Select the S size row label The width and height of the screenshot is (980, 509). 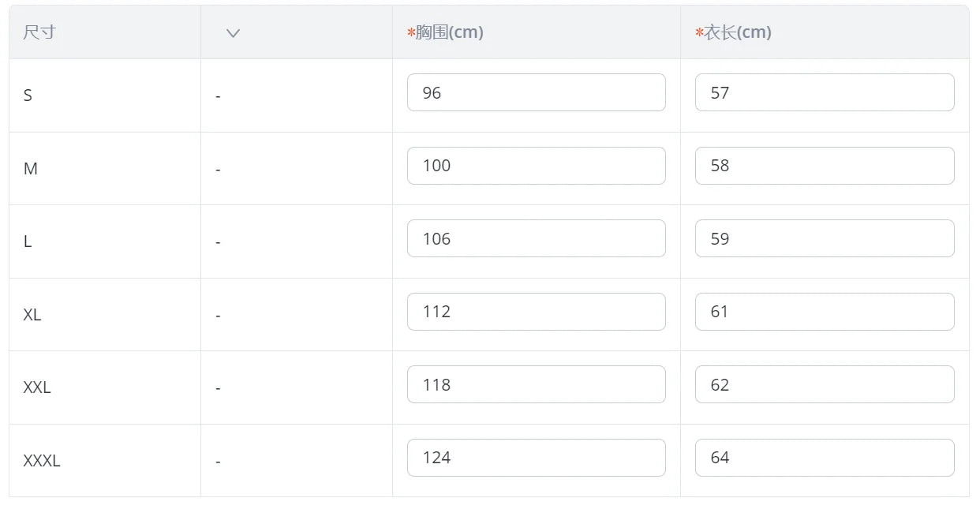28,96
